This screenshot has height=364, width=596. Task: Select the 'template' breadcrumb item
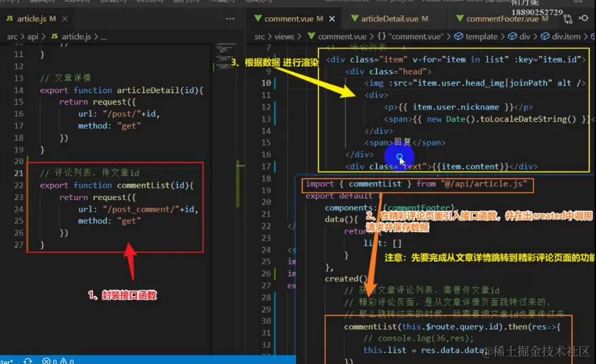point(476,37)
